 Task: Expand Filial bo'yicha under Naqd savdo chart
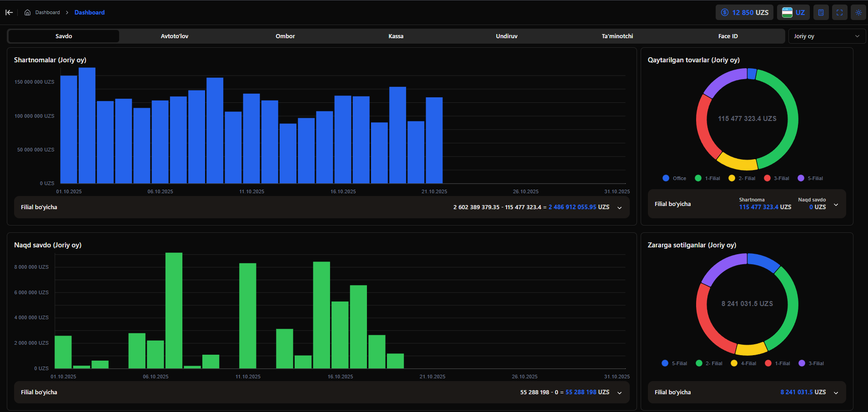point(619,392)
